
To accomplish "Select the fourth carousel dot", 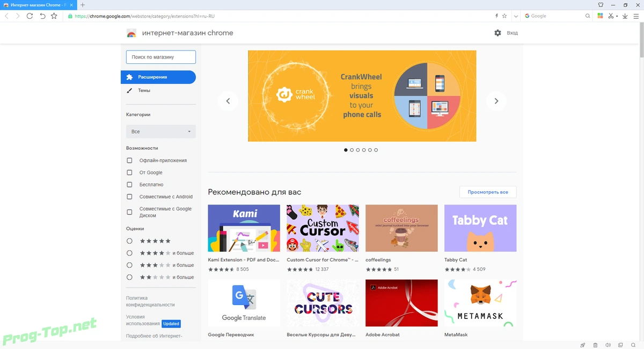I will pyautogui.click(x=364, y=150).
